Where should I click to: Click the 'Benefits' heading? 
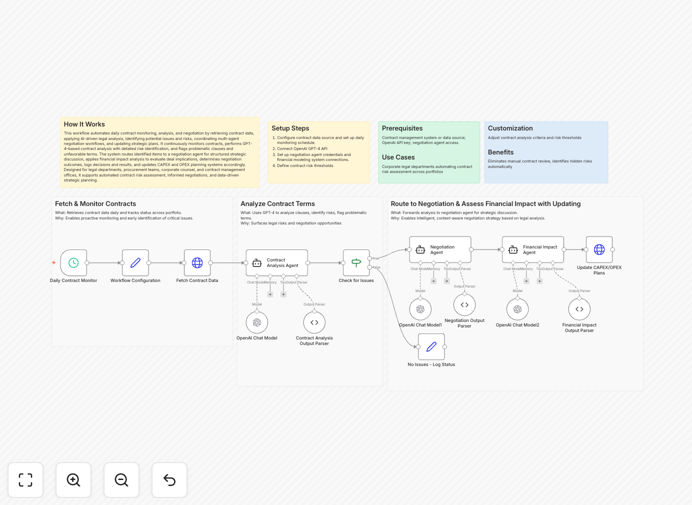(500, 152)
